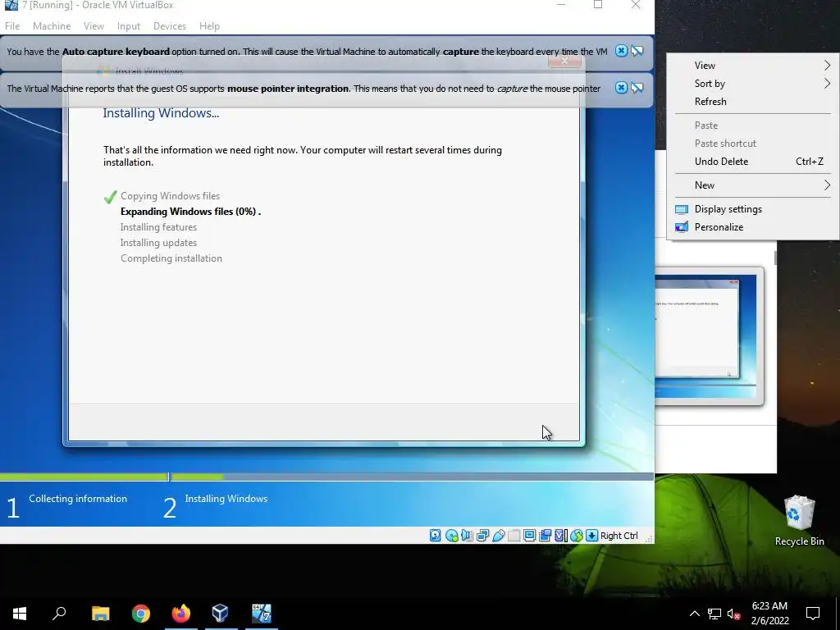
Task: Suppress future Auto capture keyboard messages
Action: click(637, 51)
